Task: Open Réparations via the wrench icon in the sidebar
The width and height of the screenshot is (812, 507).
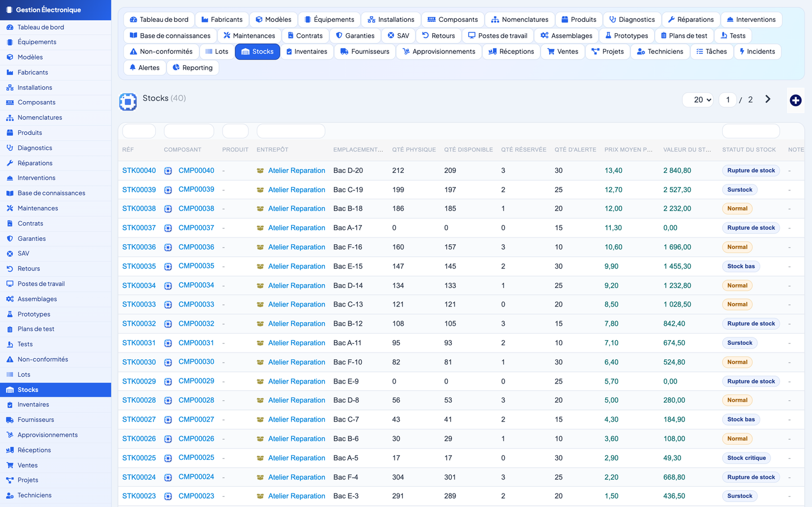Action: point(10,163)
